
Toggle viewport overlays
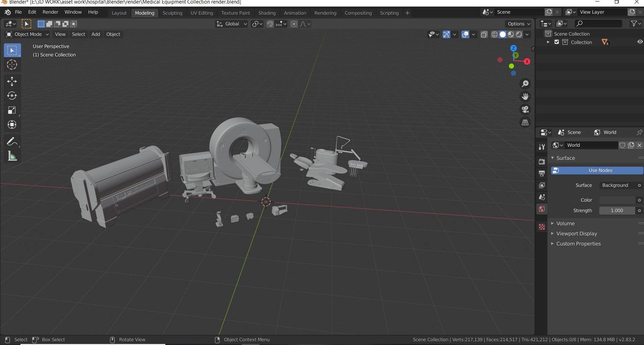click(x=465, y=35)
